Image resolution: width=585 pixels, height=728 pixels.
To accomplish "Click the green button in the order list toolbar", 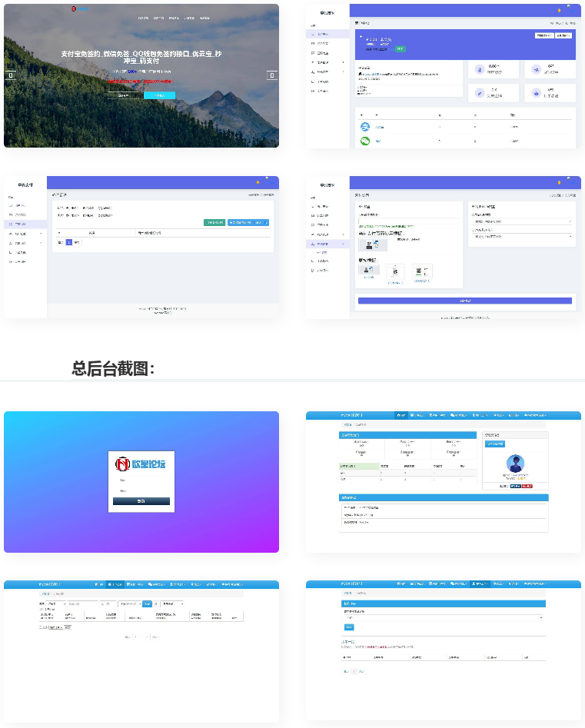I will (214, 222).
